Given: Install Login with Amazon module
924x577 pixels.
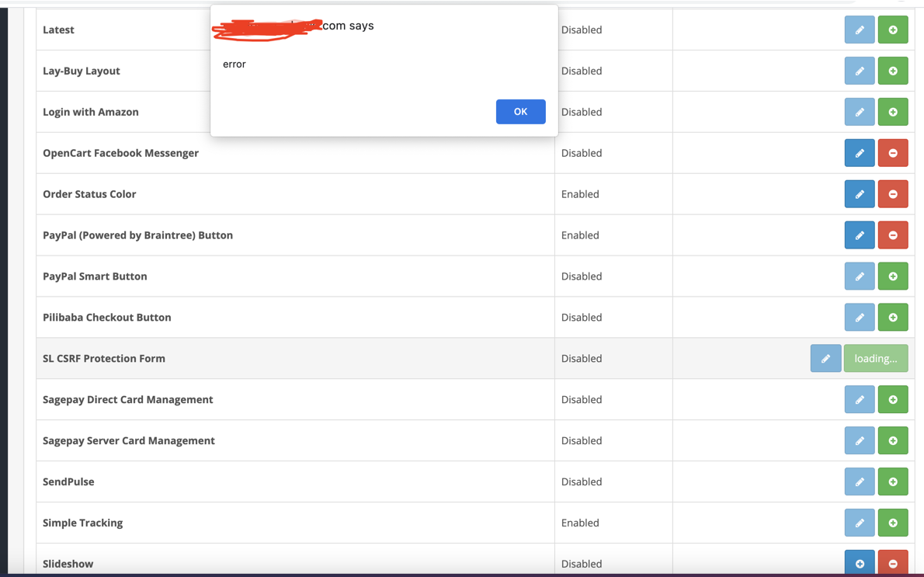Looking at the screenshot, I should point(893,112).
